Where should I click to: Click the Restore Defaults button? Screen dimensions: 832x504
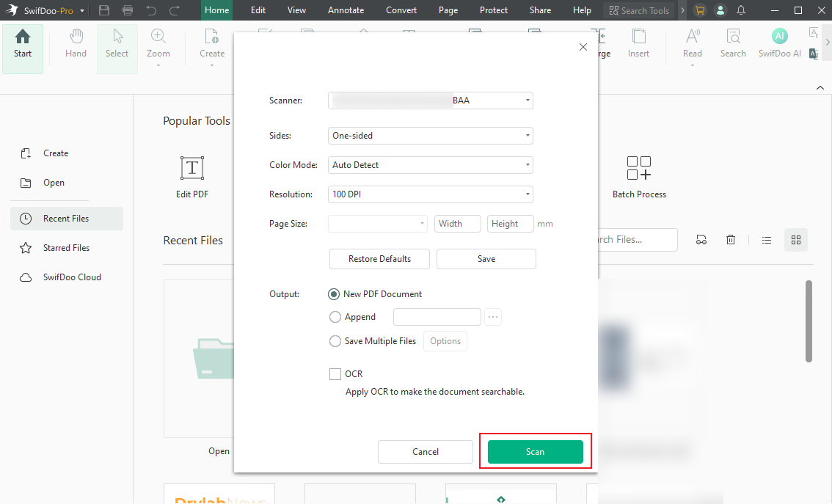(x=379, y=258)
